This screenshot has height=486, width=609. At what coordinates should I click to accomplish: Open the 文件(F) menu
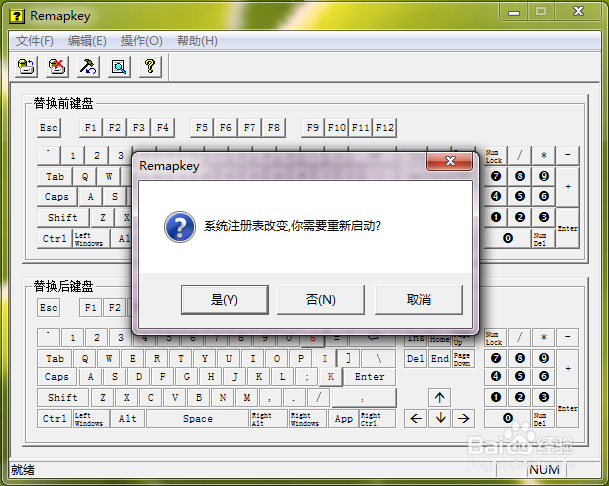(x=35, y=41)
